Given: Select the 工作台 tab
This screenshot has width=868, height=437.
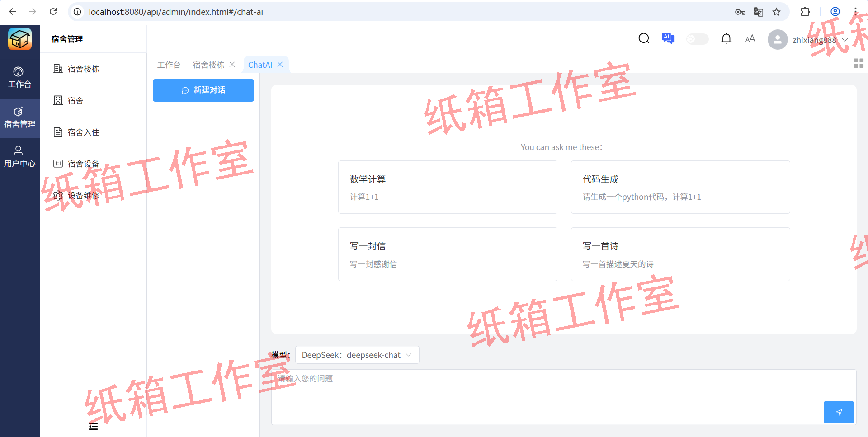Looking at the screenshot, I should pos(169,65).
